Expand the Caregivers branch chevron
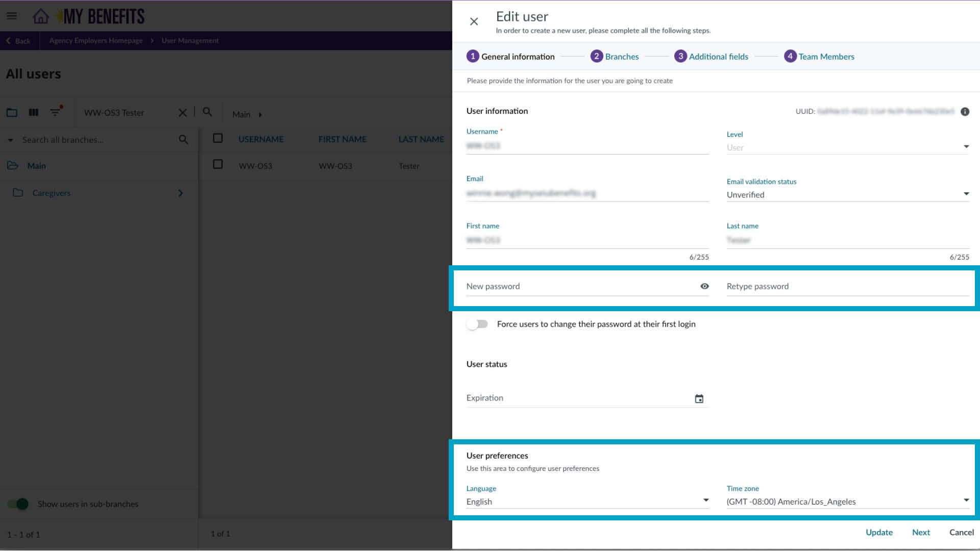Screen dimensions: 980x551 180,193
